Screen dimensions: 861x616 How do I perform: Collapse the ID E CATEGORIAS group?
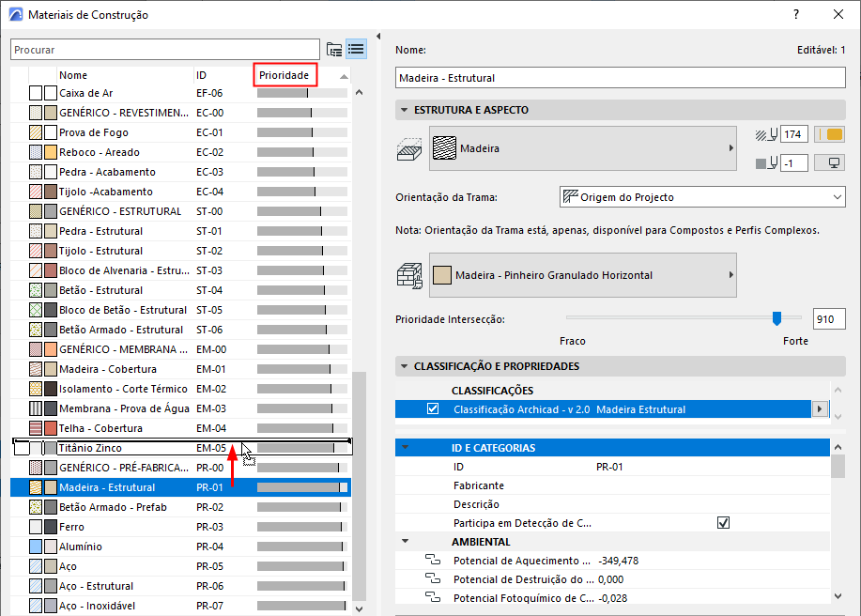(406, 448)
